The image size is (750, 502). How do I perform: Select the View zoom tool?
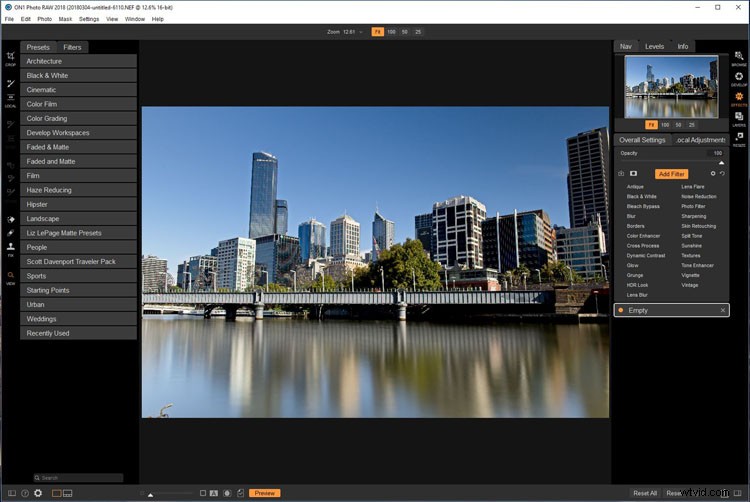[11, 277]
